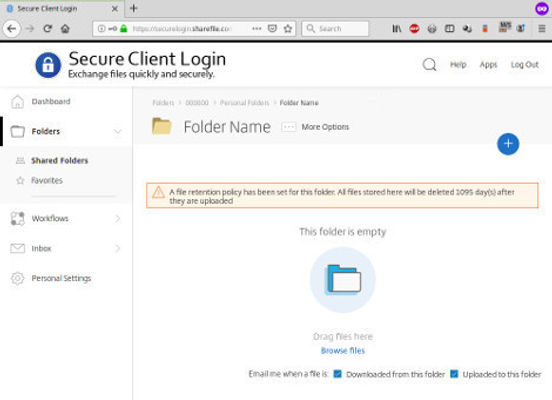Click the blue lock Secure Client Login logo
552x400 pixels.
coord(48,65)
